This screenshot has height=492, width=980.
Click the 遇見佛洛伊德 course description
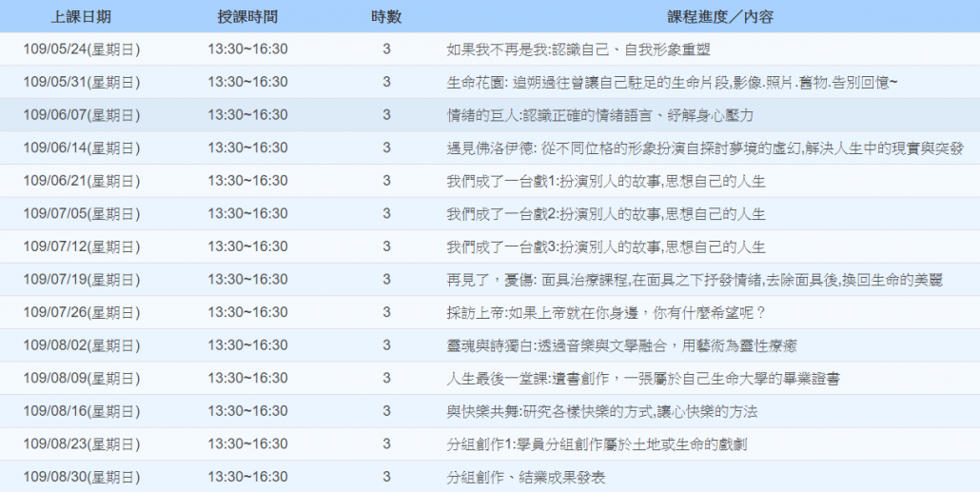(x=704, y=148)
